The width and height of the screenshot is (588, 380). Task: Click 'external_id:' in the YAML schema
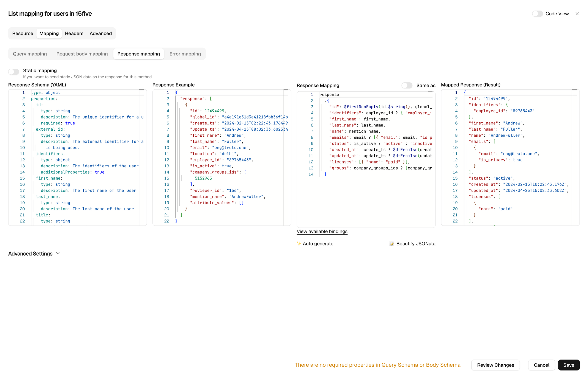[x=50, y=129]
